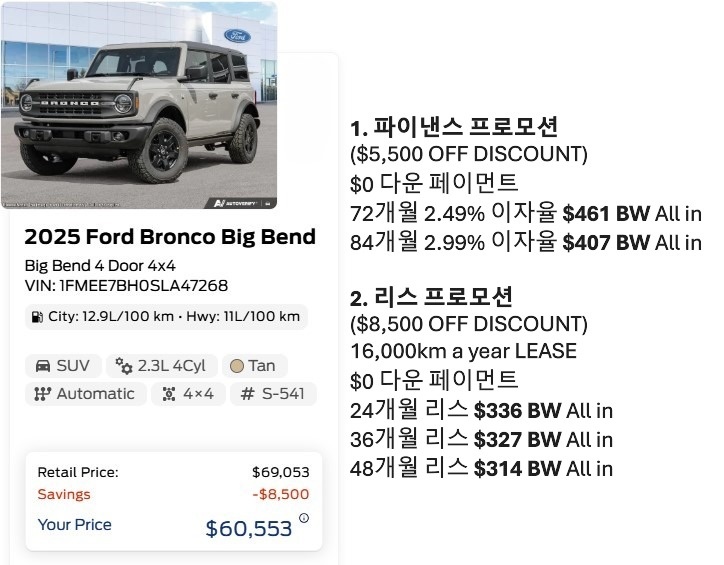Open the info icon next to $60,553
This screenshot has height=565, width=724.
(x=304, y=518)
